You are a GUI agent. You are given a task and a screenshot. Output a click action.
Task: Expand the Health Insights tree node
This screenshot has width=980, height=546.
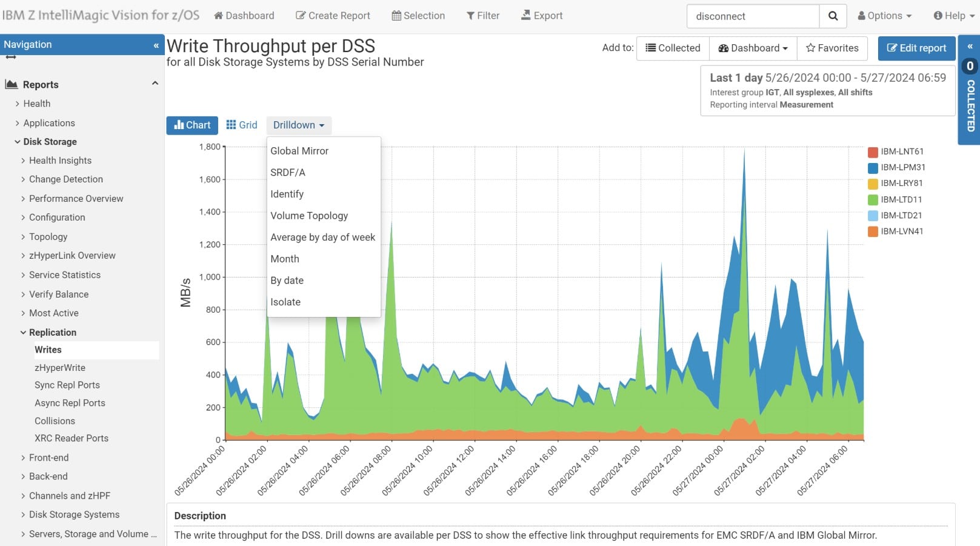tap(60, 161)
